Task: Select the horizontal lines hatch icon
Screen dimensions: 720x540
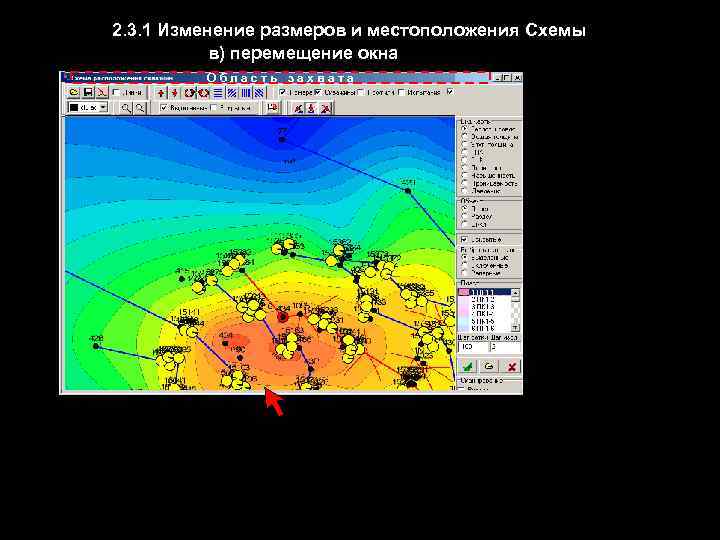Action: point(218,93)
